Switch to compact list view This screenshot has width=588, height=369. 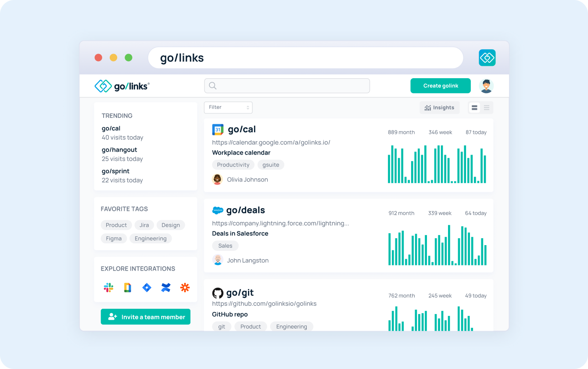click(486, 107)
